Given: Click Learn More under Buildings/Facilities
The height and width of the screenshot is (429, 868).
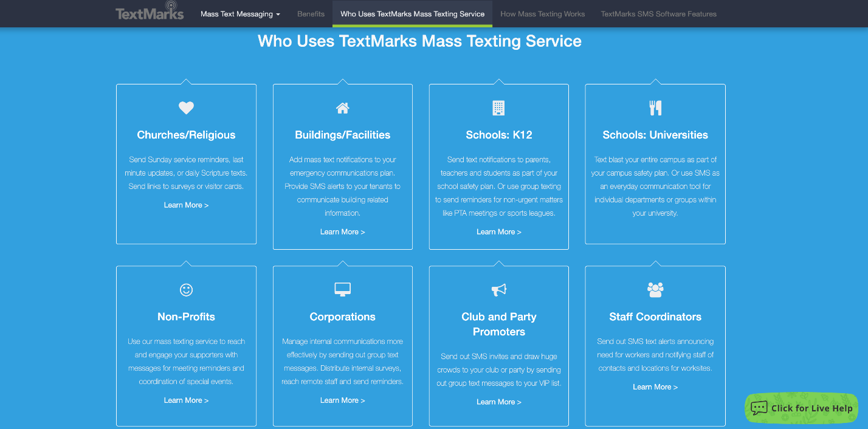Looking at the screenshot, I should pyautogui.click(x=343, y=232).
